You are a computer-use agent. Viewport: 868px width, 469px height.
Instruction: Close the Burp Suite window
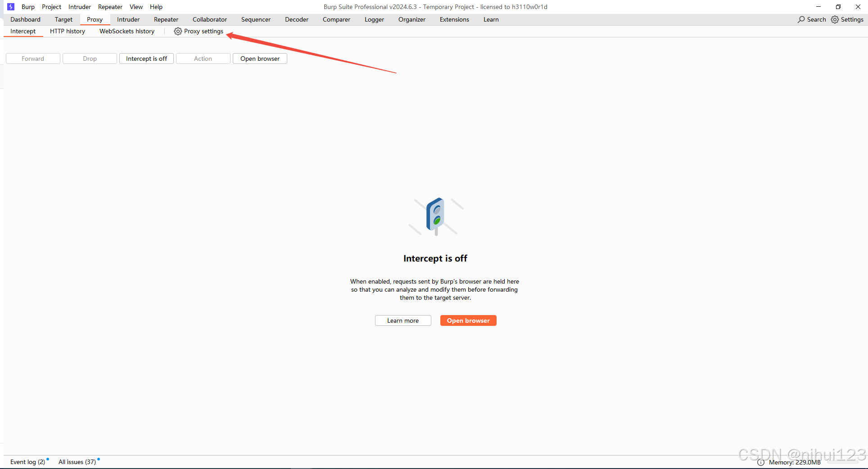point(858,7)
